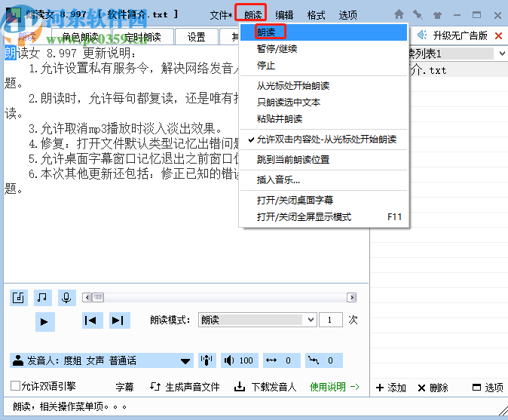The height and width of the screenshot is (420, 508).
Task: Open the 编辑 menu
Action: tap(284, 15)
